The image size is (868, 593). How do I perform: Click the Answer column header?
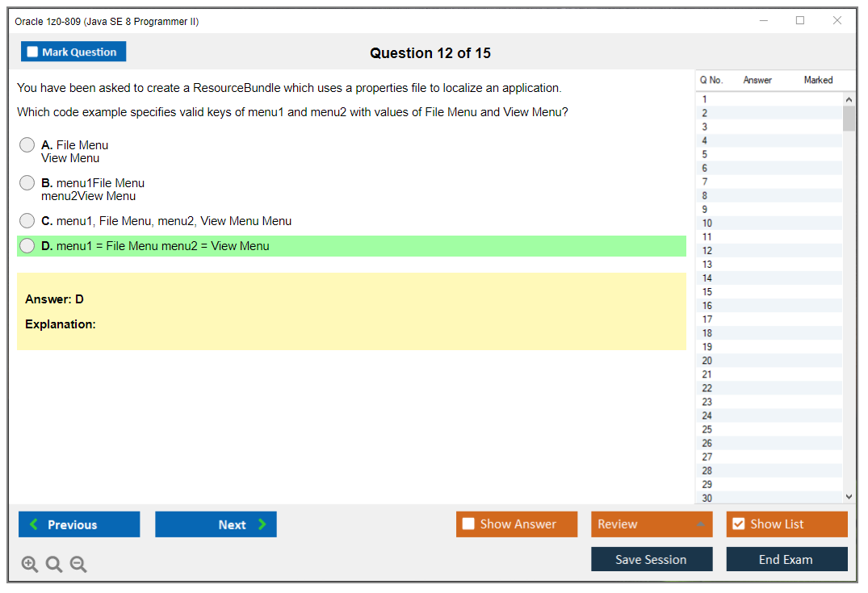click(757, 80)
